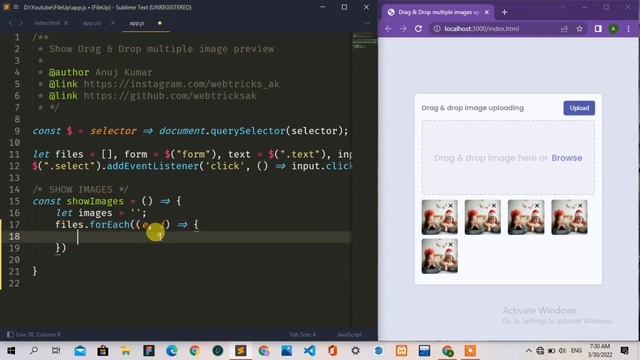Remove the fourth uploaded image thumbnail
Screen dimensions: 640x360
click(580, 206)
